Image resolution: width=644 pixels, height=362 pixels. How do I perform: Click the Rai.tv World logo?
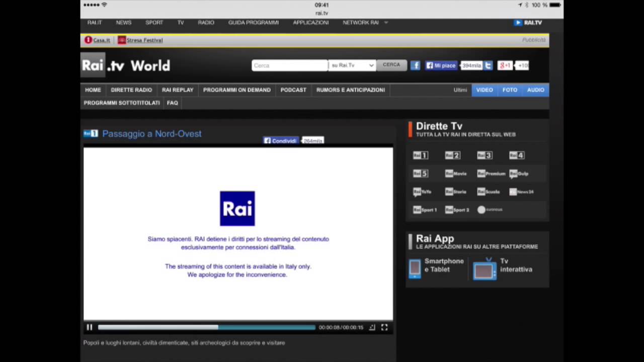(126, 65)
